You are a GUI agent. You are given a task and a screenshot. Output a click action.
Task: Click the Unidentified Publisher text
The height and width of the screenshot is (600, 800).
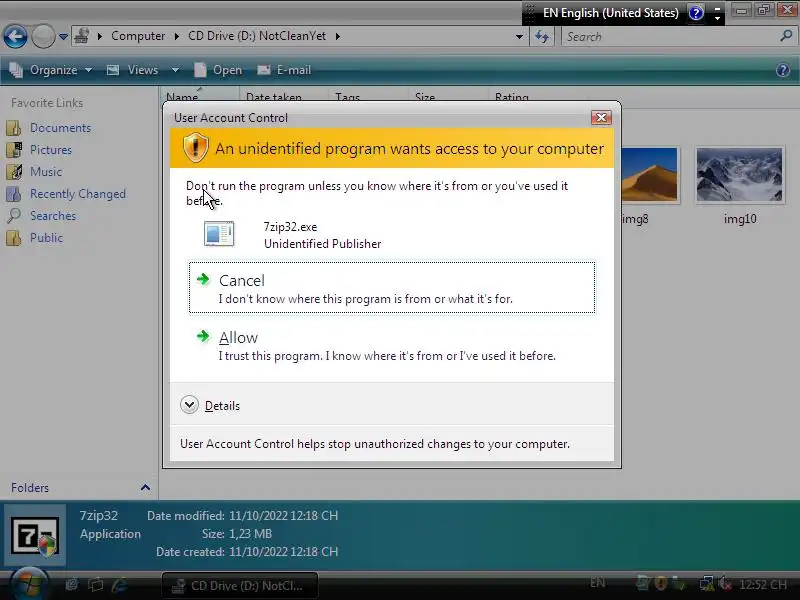(322, 244)
